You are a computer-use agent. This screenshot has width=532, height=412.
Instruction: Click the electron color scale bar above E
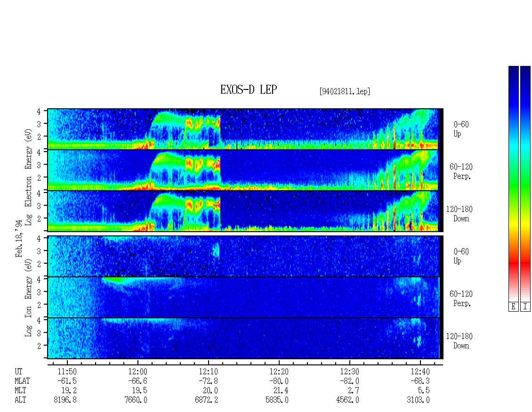[513, 183]
